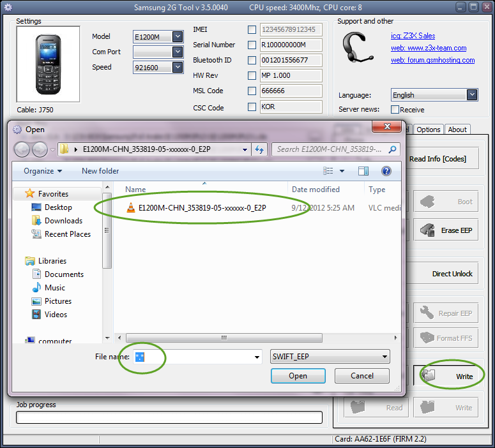
Task: Open Recent Places
Action: pos(68,234)
